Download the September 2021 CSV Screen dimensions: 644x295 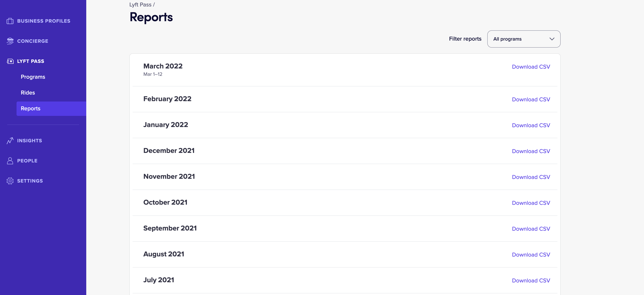pos(531,229)
